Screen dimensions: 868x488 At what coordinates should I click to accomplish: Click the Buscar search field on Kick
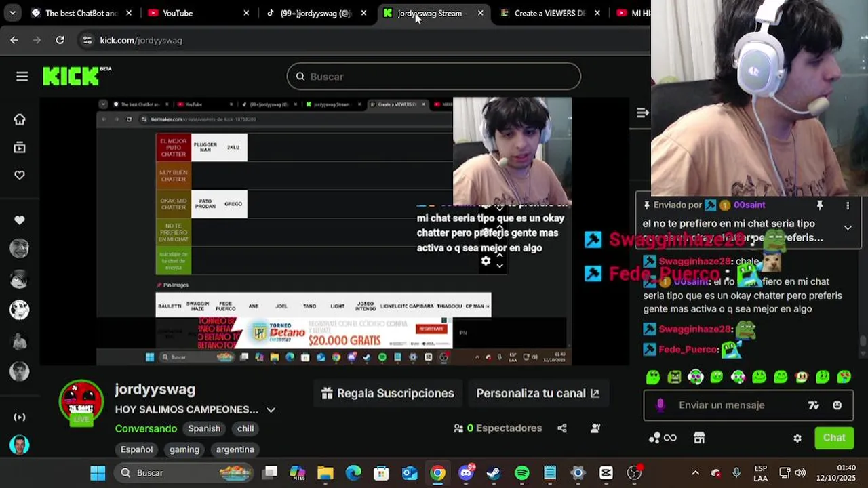click(434, 77)
